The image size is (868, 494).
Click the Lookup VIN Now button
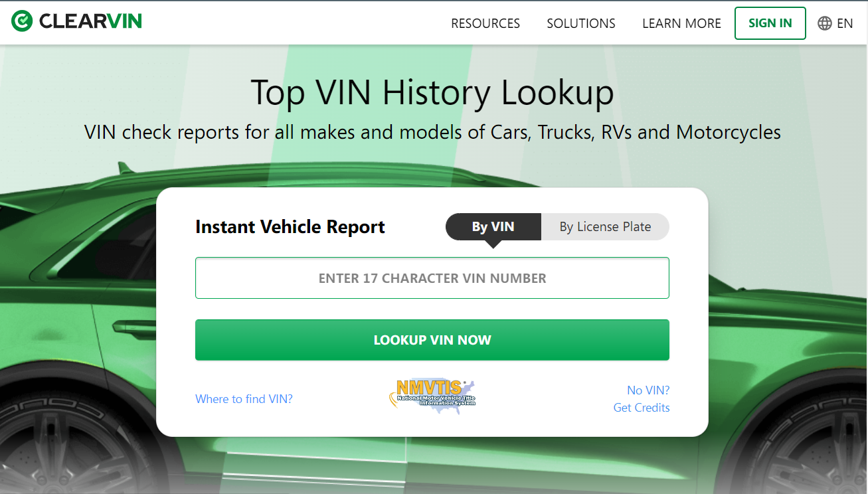pyautogui.click(x=432, y=340)
